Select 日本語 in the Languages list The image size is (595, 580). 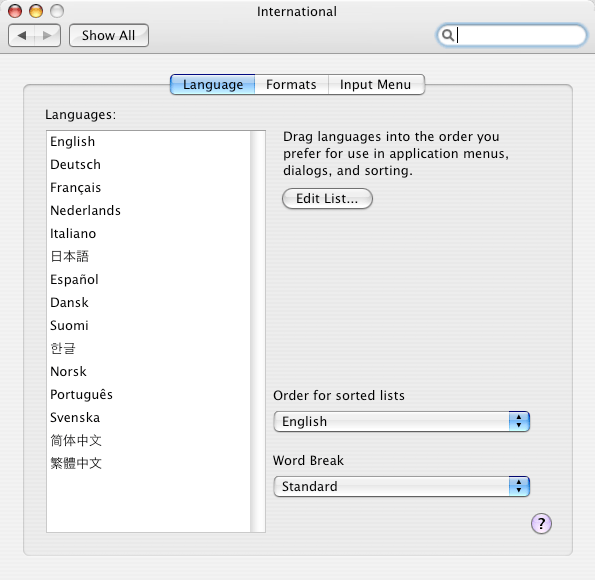coord(148,257)
